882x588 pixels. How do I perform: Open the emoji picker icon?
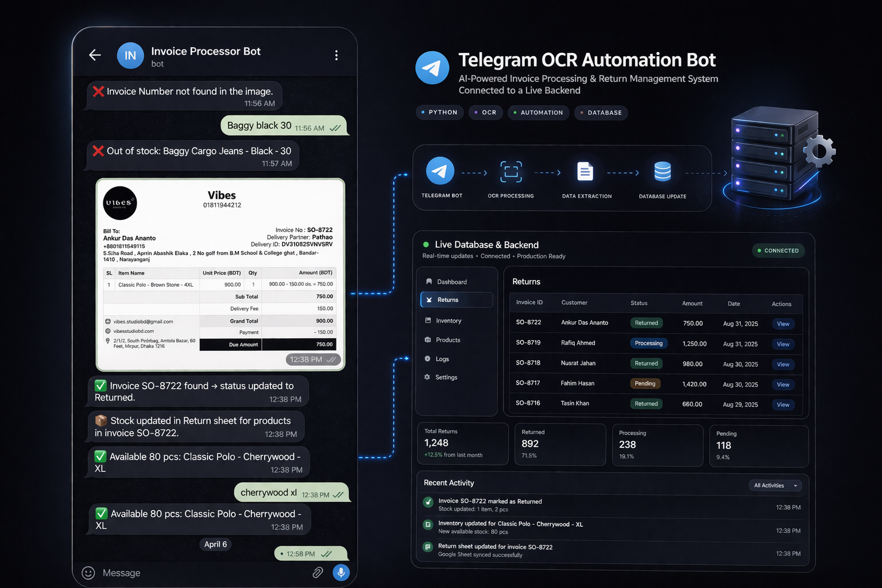(88, 573)
